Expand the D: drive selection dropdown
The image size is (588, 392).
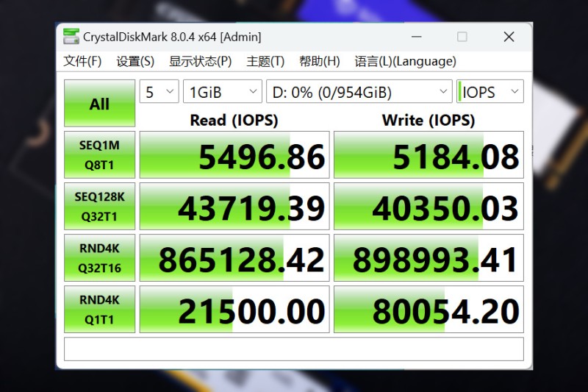click(x=359, y=91)
